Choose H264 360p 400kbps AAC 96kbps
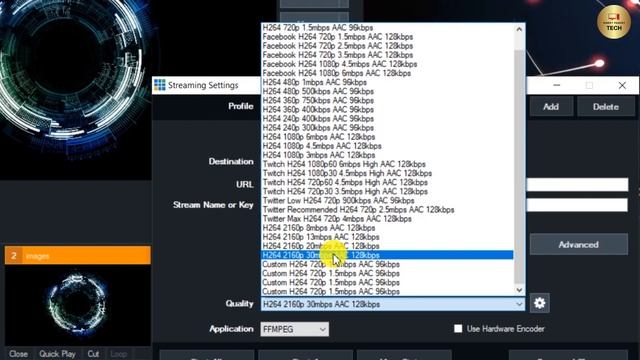This screenshot has width=640, height=360. [387, 109]
